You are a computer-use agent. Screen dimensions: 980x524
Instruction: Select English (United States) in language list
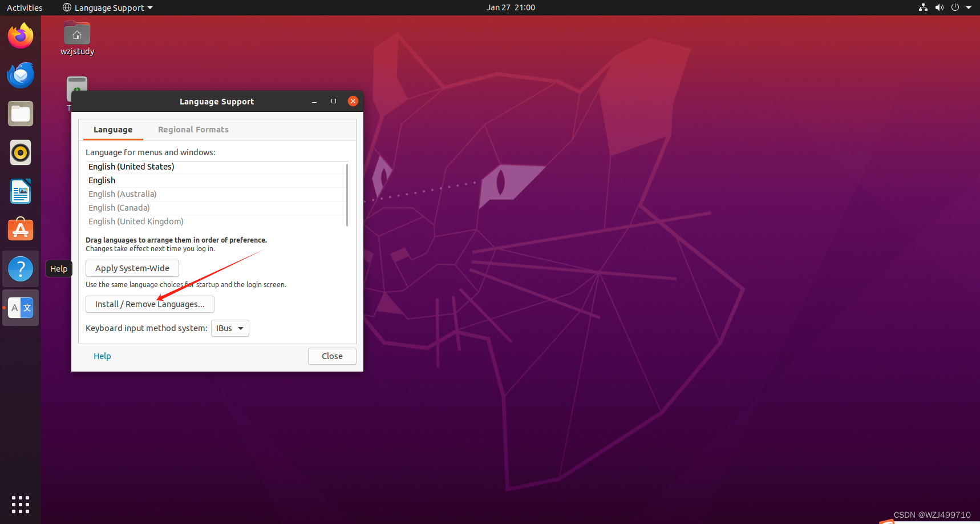click(215, 167)
